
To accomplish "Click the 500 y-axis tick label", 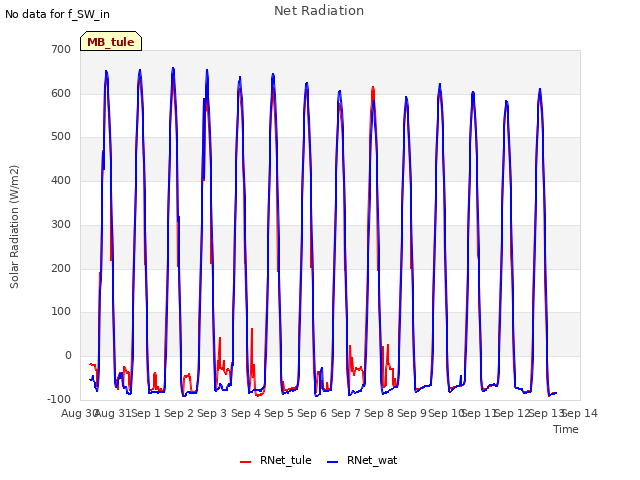I will (61, 137).
